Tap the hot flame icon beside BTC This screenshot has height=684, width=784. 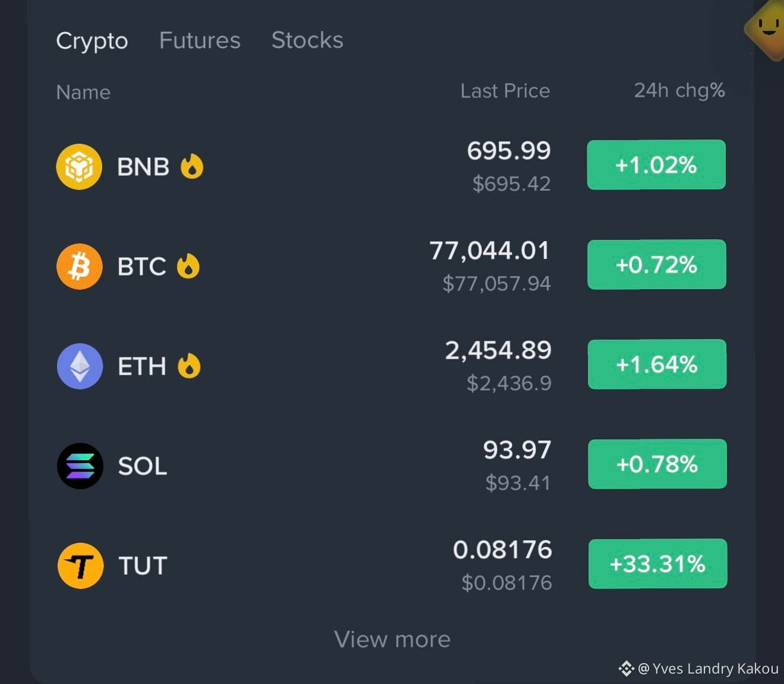point(188,266)
